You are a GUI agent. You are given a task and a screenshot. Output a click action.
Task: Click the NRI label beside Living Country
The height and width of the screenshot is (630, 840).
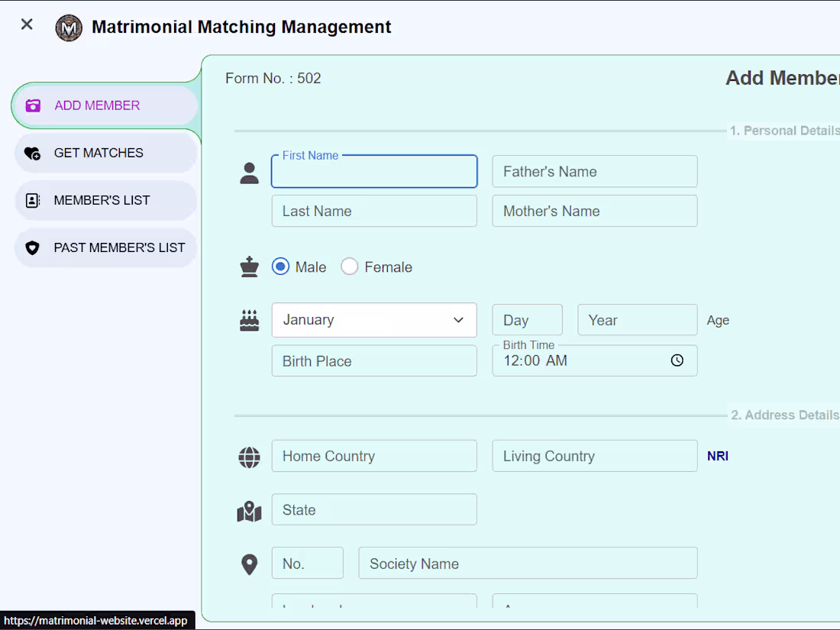click(718, 456)
